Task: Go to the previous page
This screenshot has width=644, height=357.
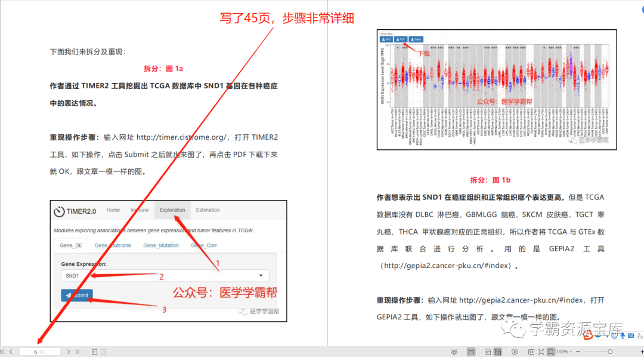Action: coord(11,352)
